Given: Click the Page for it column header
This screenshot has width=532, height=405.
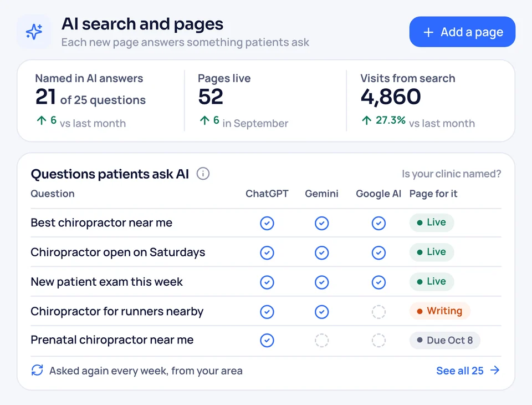Looking at the screenshot, I should click(x=433, y=194).
